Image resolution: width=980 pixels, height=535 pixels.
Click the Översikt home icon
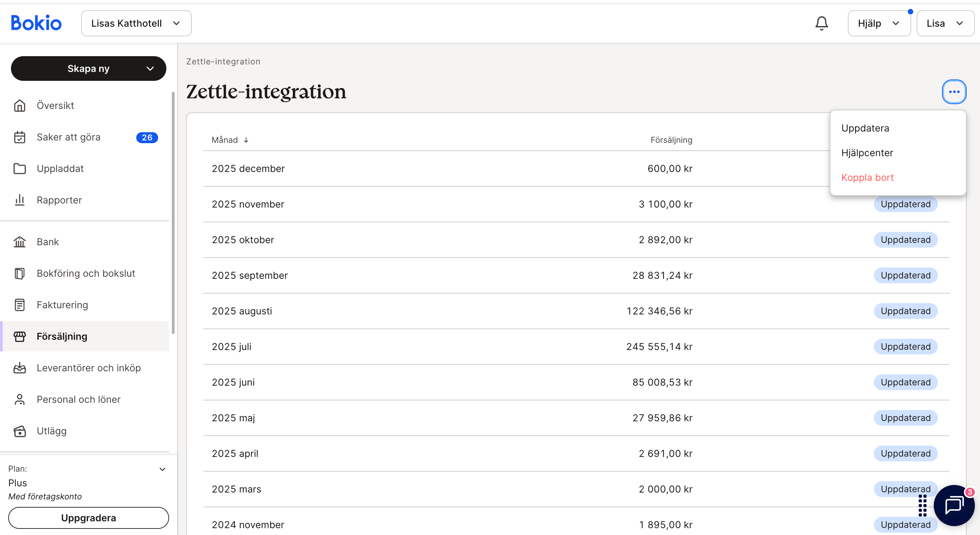point(20,105)
